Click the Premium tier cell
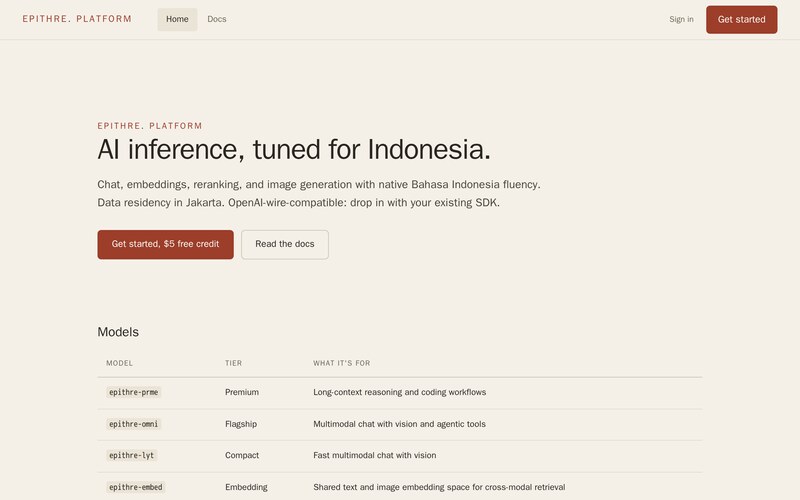The width and height of the screenshot is (800, 500). point(242,392)
